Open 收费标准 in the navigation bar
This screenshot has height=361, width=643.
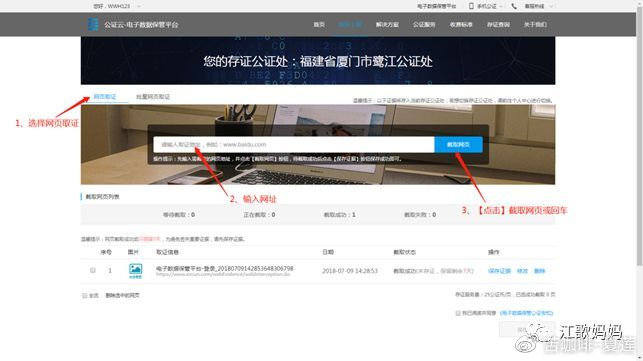click(x=461, y=25)
